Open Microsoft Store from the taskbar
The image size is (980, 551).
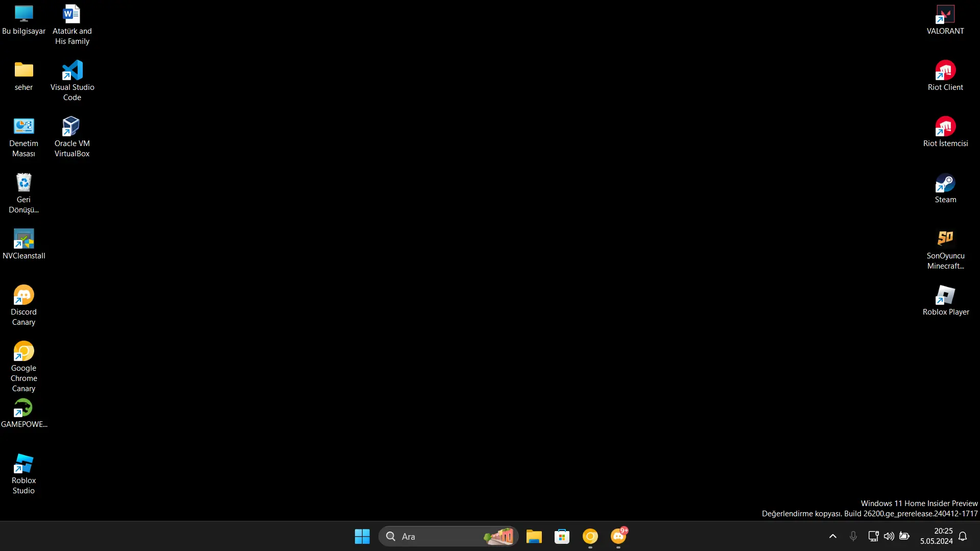[562, 536]
